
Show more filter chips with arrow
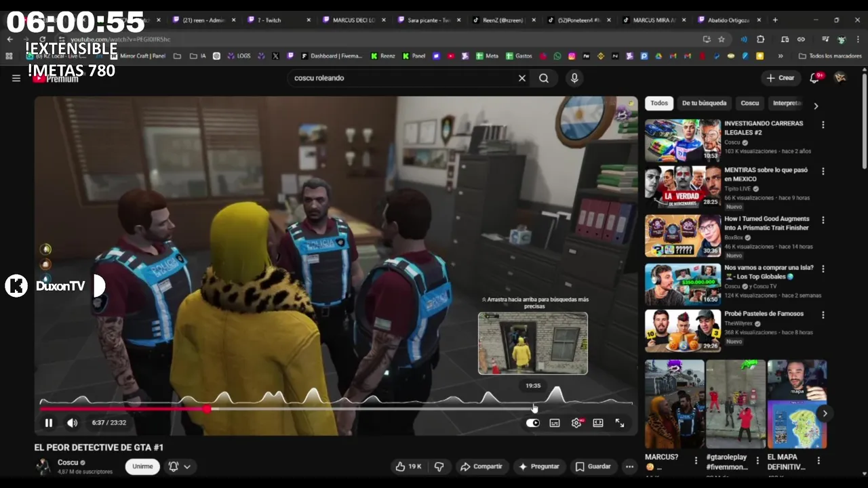(x=816, y=106)
